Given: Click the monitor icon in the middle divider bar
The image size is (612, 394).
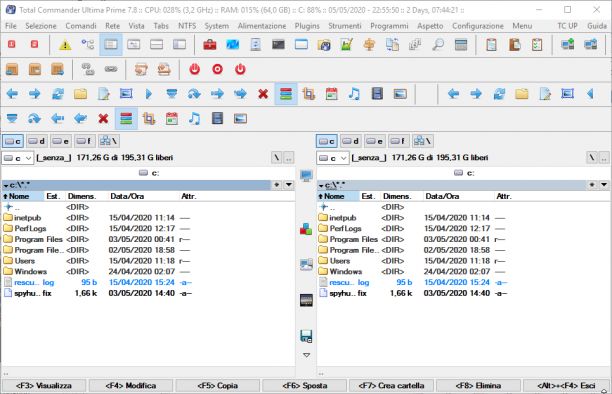Looking at the screenshot, I should [x=306, y=176].
